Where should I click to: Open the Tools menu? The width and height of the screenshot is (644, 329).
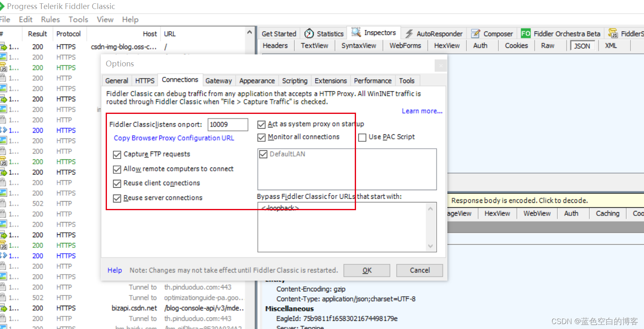click(x=78, y=19)
